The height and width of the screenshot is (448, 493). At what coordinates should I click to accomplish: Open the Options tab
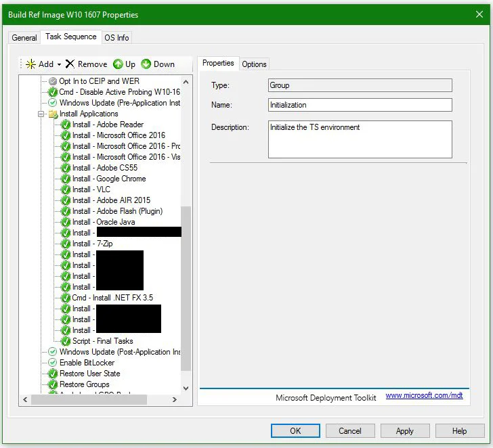[x=254, y=64]
